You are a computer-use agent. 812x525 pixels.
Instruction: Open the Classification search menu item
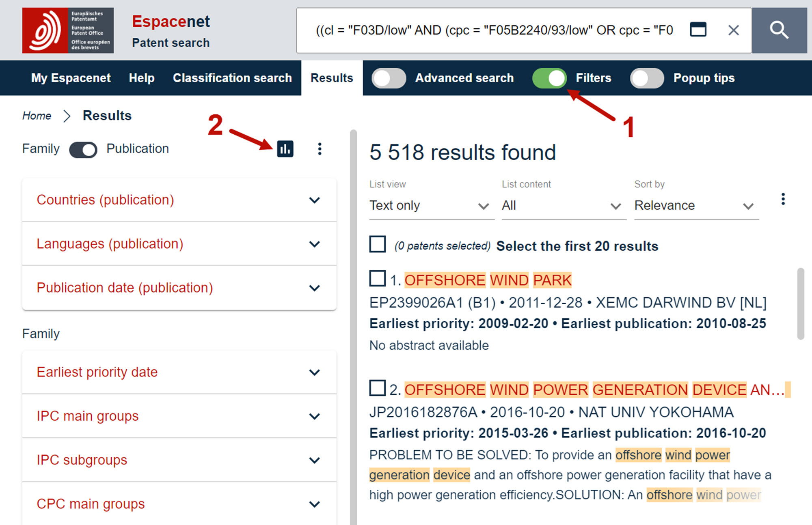coord(232,78)
